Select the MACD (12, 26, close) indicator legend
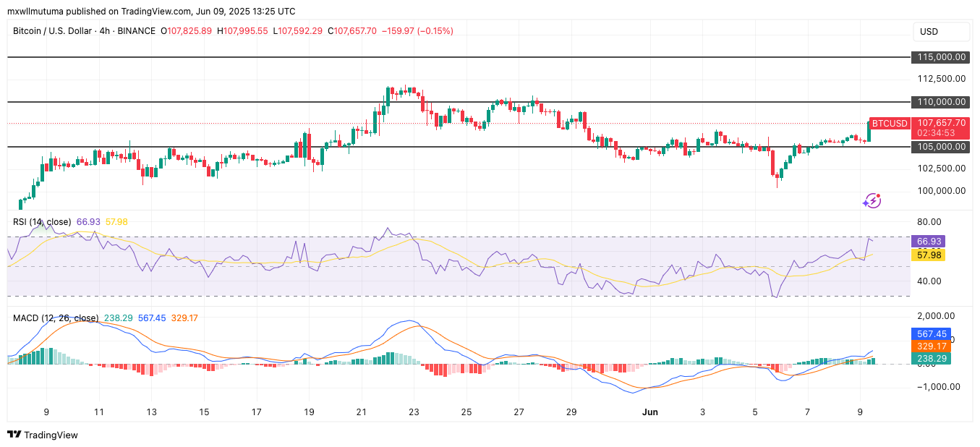980x447 pixels. pyautogui.click(x=58, y=318)
